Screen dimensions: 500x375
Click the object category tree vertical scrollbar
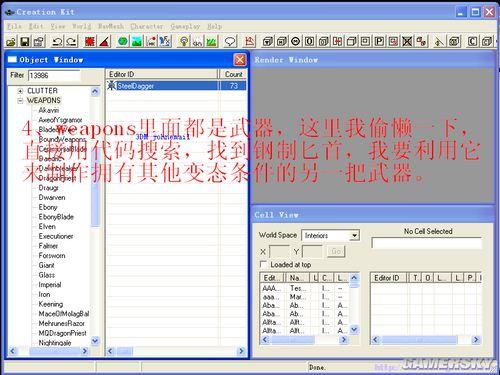95,216
